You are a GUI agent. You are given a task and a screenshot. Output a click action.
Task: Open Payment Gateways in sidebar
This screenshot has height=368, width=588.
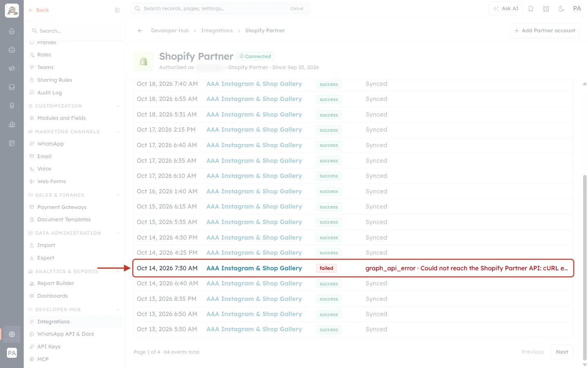click(62, 207)
